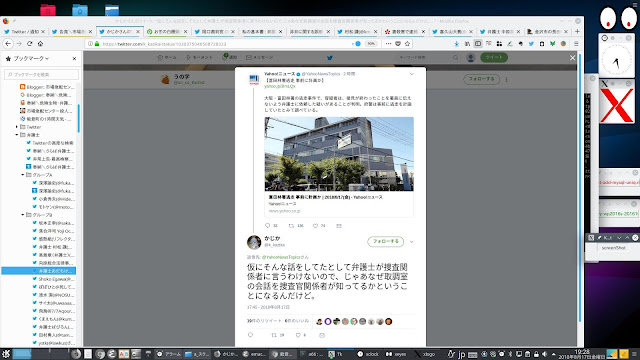Open the Library icon in toolbar

(x=467, y=44)
